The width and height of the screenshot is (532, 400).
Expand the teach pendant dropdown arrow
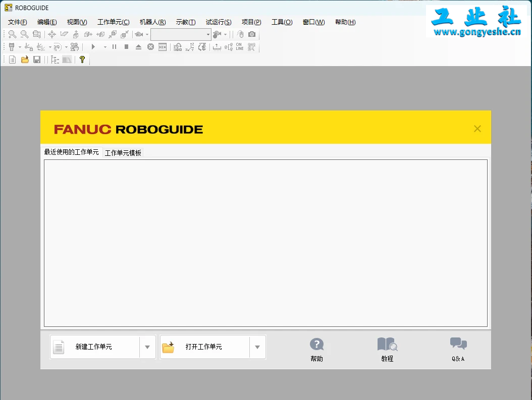(x=20, y=47)
